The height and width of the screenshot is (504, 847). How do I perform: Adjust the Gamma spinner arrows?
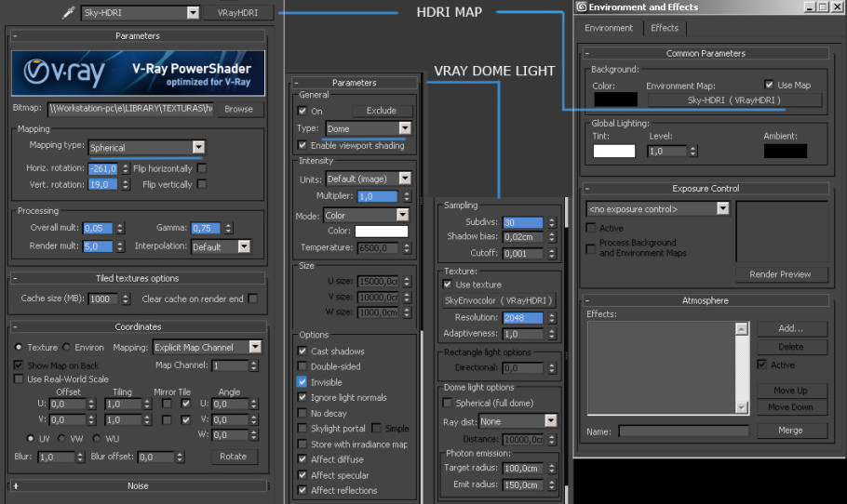(228, 228)
